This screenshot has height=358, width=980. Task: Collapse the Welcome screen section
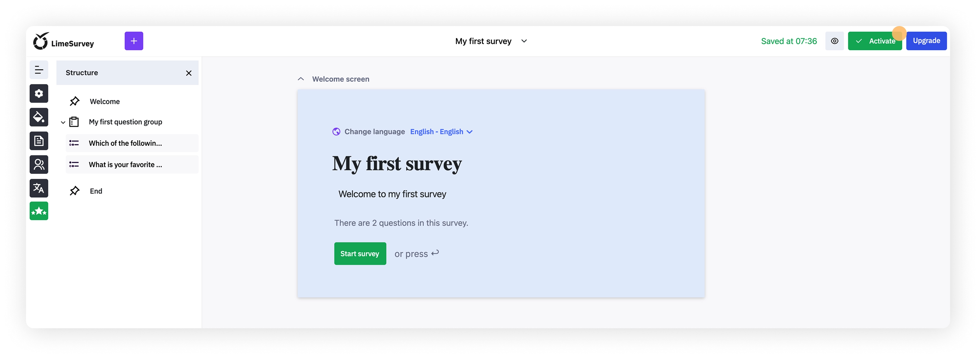tap(300, 79)
